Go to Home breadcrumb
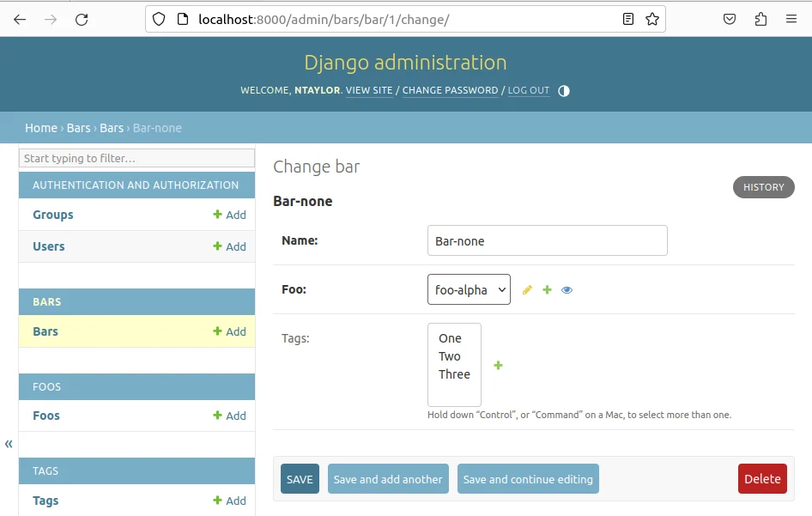 pos(41,128)
